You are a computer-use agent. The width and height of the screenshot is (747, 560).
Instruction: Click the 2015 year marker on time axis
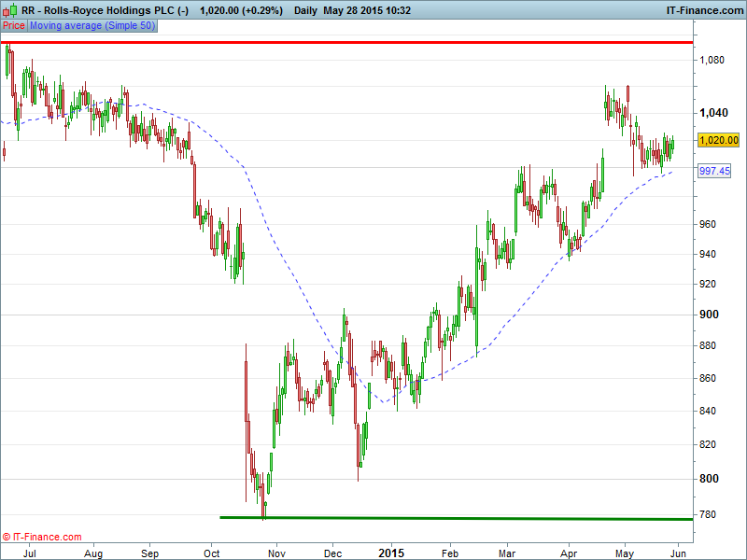[x=392, y=553]
